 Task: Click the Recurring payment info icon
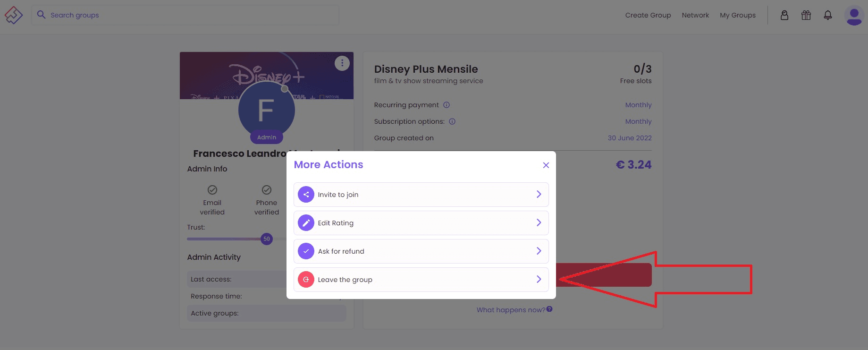[x=447, y=105]
